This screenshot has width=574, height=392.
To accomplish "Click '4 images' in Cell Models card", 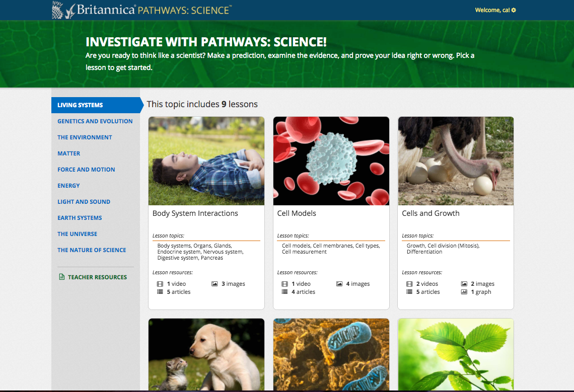I will (x=358, y=284).
